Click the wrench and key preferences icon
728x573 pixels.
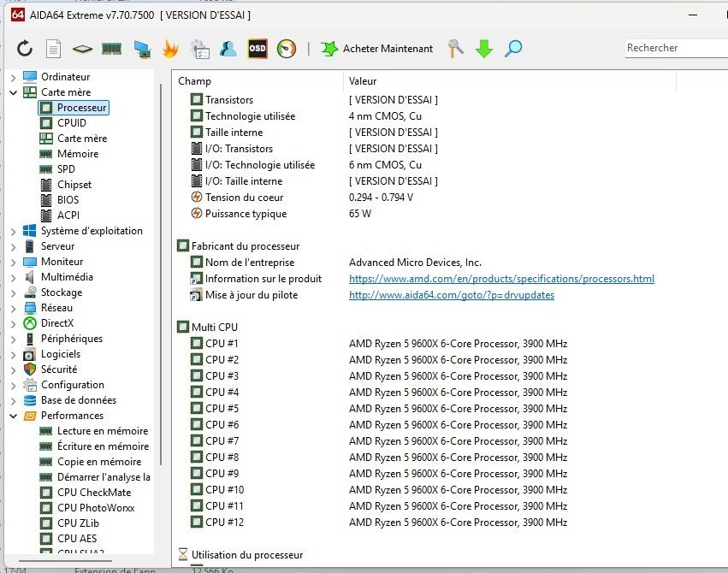tap(456, 49)
